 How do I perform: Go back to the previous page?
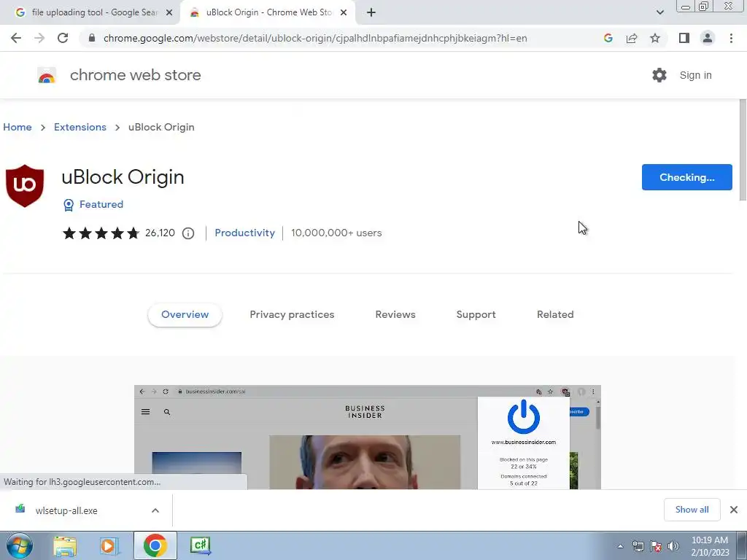click(16, 38)
